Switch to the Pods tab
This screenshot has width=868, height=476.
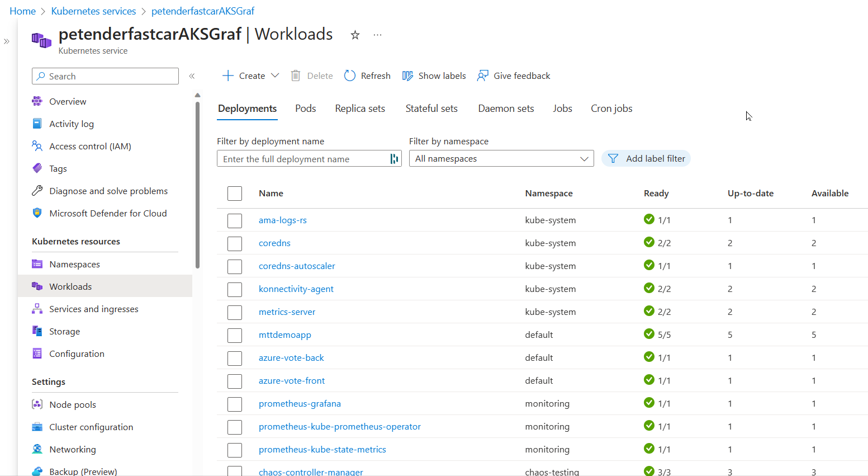coord(305,108)
